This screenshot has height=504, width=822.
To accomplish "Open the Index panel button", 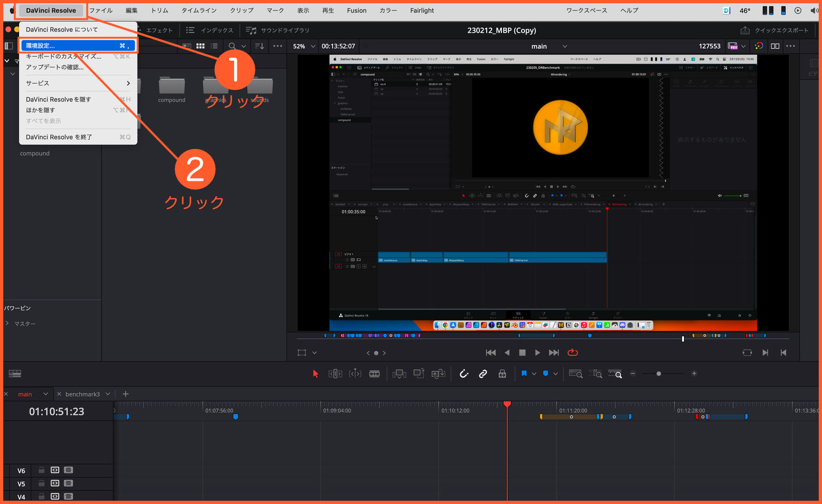I will point(210,30).
